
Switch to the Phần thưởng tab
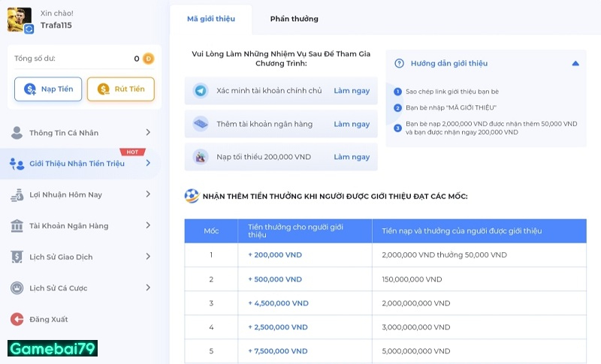click(294, 19)
